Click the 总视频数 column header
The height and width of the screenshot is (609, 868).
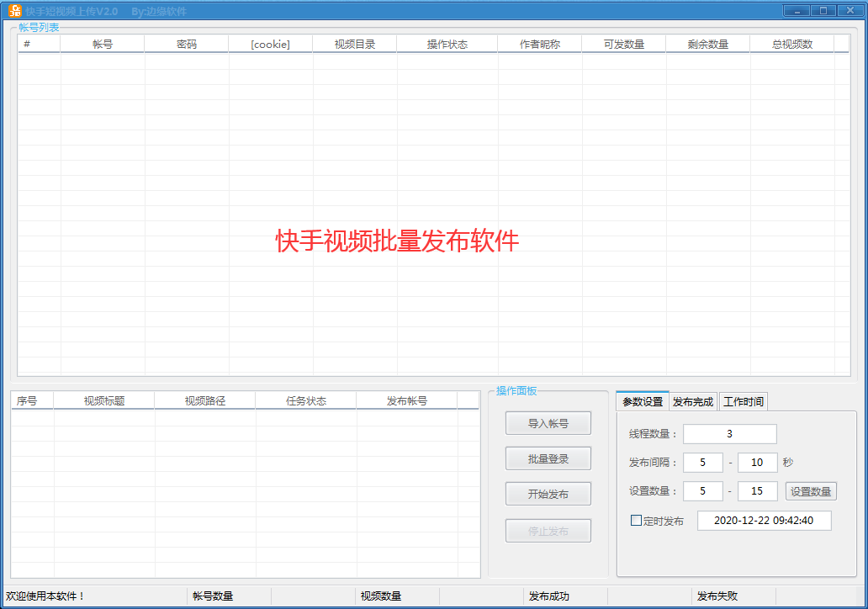pyautogui.click(x=792, y=45)
